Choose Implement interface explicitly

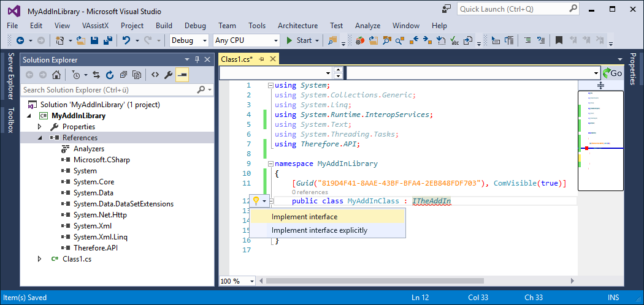tap(328, 230)
